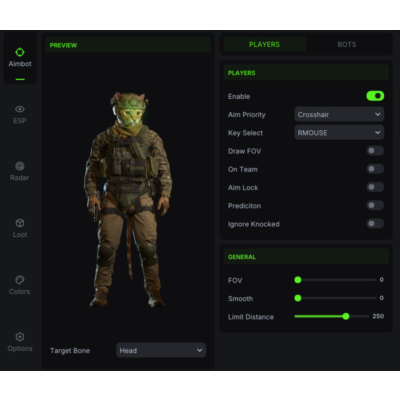
Task: Click the Limit Distance slider handle
Action: pyautogui.click(x=346, y=316)
